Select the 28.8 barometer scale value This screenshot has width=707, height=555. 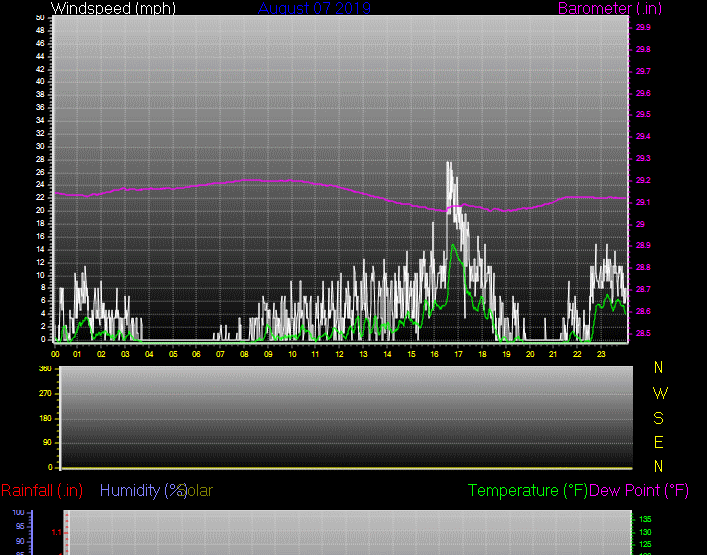click(643, 267)
